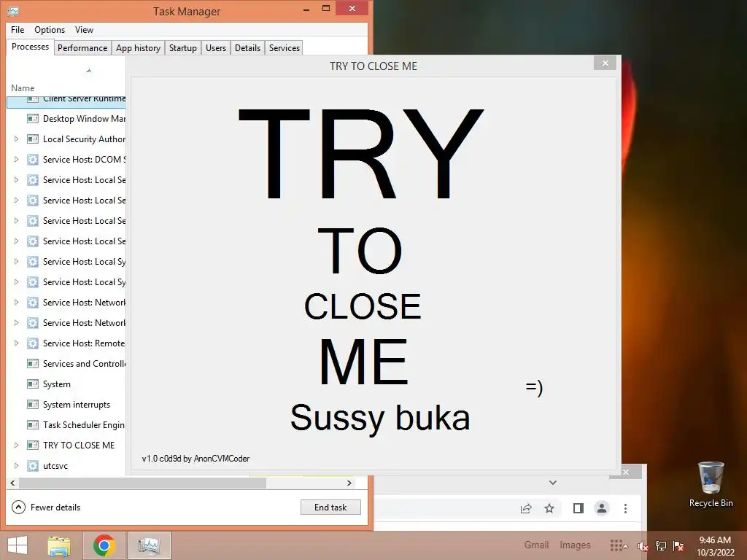
Task: Expand the utcsvc process
Action: pos(16,466)
